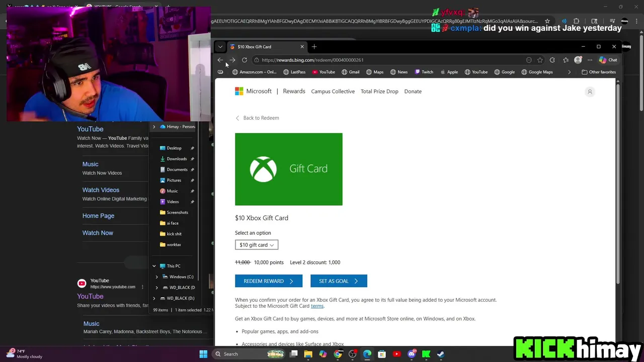Open Discord from the taskbar
This screenshot has height=362, width=644.
[412, 354]
